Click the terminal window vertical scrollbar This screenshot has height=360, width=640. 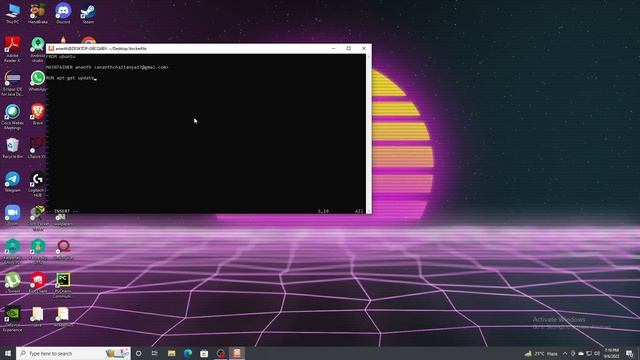[369, 133]
